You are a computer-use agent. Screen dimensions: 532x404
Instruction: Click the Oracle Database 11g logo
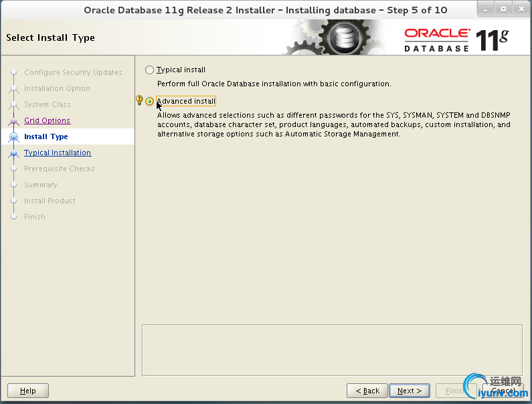456,40
